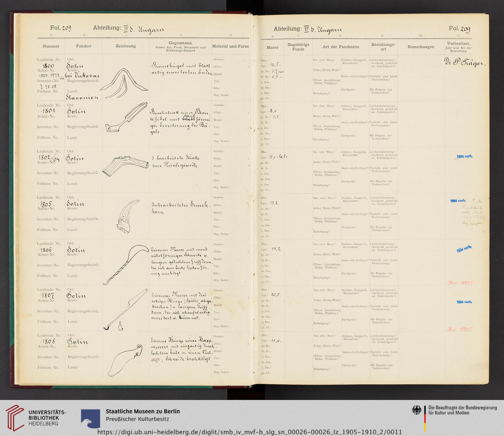
Task: Click 'Bruchstück einer Bronzefibel' description
Action: [x=180, y=121]
